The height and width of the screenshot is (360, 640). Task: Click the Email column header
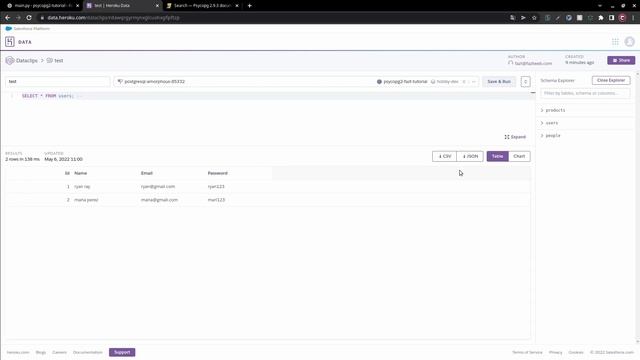click(x=147, y=173)
